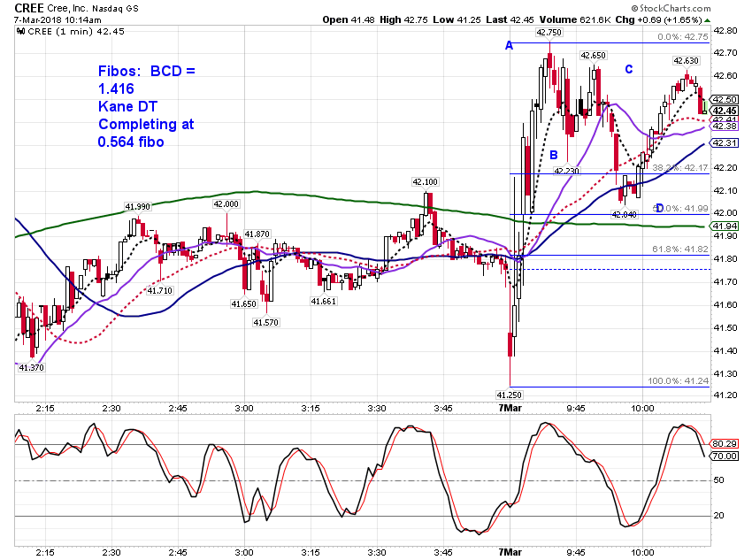Click the 'Open 41.48' header value

pyautogui.click(x=349, y=19)
